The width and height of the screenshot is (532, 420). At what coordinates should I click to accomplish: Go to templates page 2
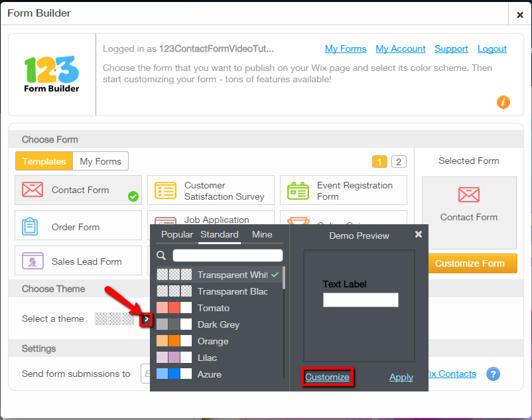pos(399,162)
